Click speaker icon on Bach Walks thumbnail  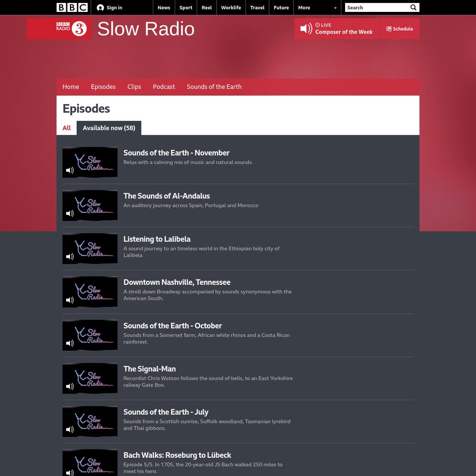coord(70,472)
